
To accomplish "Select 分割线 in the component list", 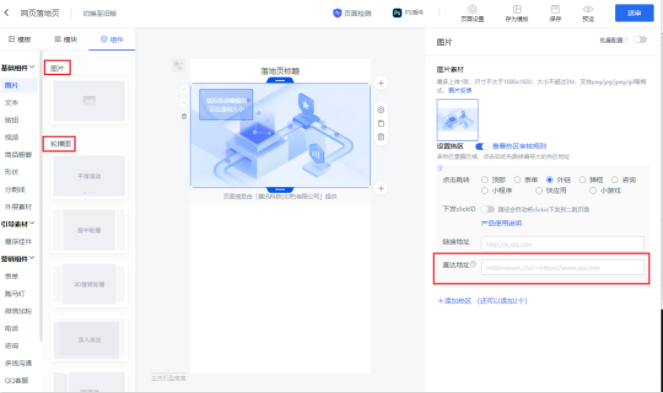I will [x=15, y=190].
